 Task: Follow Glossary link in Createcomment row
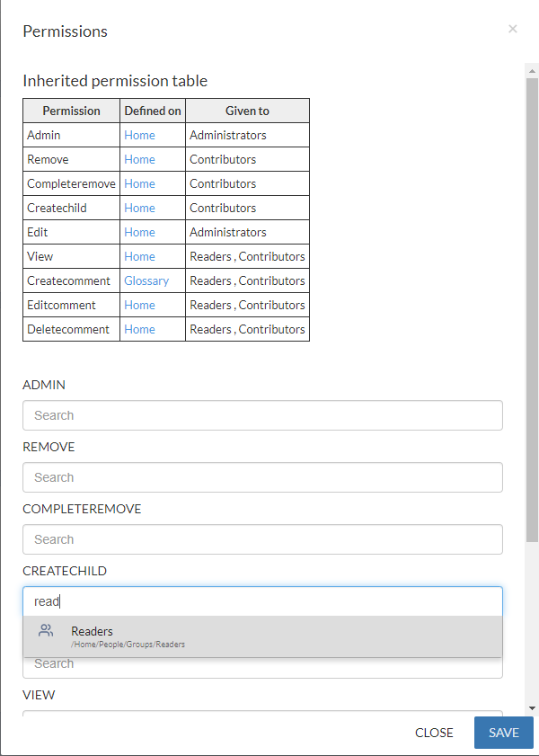pos(146,280)
